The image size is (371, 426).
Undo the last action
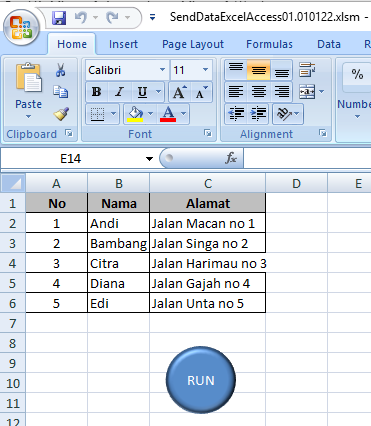(x=81, y=17)
